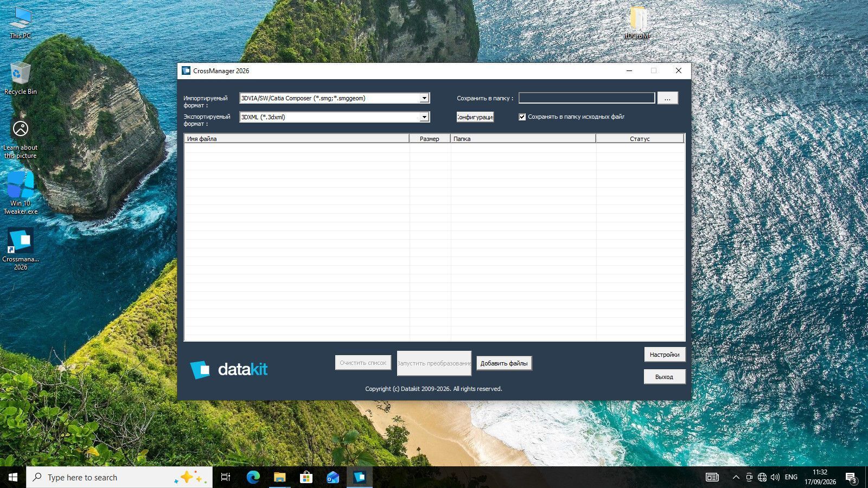Toggle Сохранять в папку исходных файлов checkbox
This screenshot has width=868, height=488.
click(x=522, y=117)
